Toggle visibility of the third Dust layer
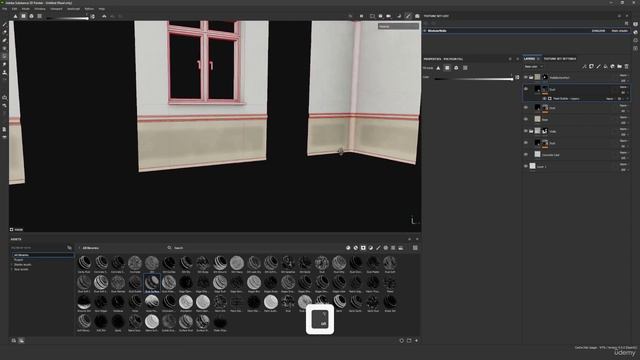The image size is (640, 360). pyautogui.click(x=526, y=143)
